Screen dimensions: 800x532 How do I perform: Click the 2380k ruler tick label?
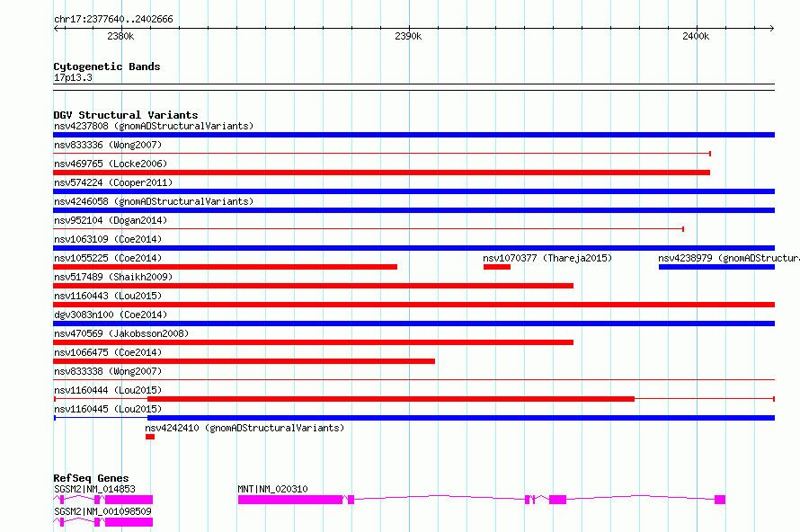(x=121, y=36)
